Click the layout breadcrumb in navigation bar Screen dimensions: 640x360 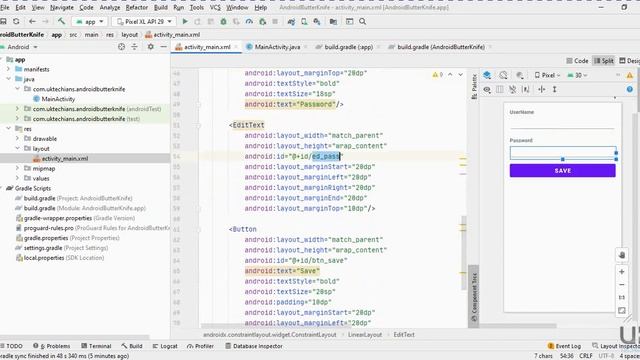click(x=129, y=35)
